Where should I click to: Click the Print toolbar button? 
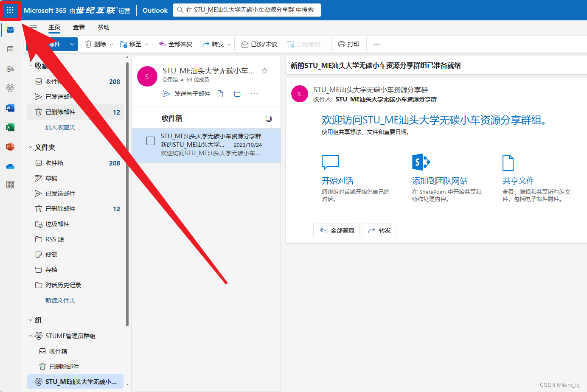(349, 44)
